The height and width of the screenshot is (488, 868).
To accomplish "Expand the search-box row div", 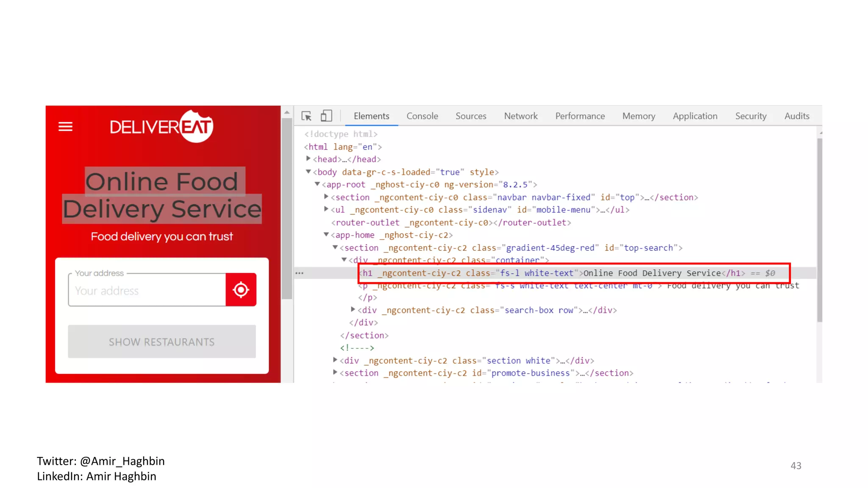I will [353, 310].
